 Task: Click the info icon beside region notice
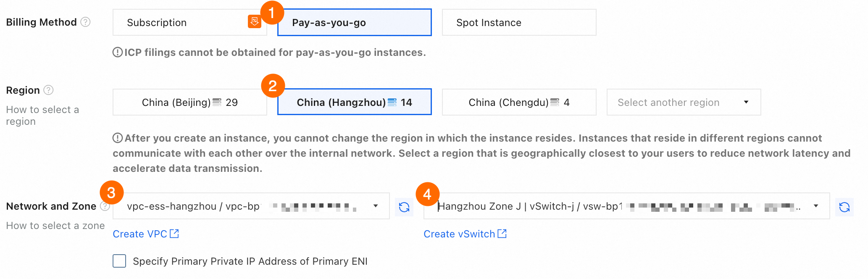click(118, 138)
